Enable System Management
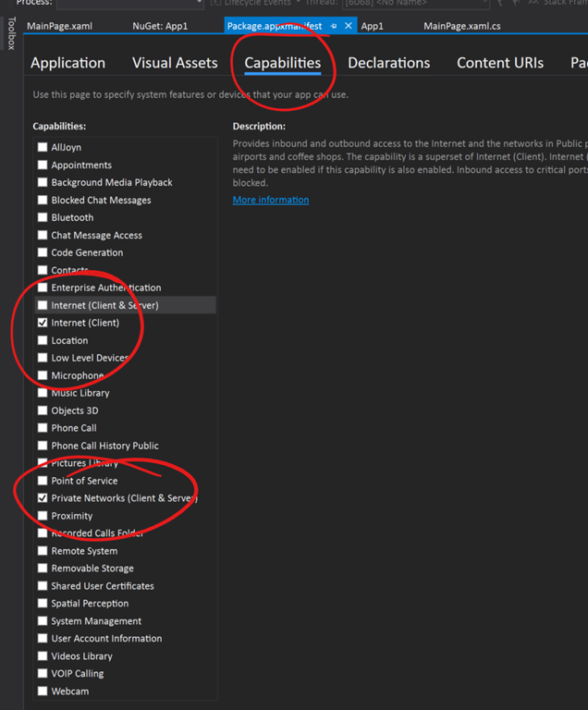This screenshot has height=710, width=588. [43, 621]
